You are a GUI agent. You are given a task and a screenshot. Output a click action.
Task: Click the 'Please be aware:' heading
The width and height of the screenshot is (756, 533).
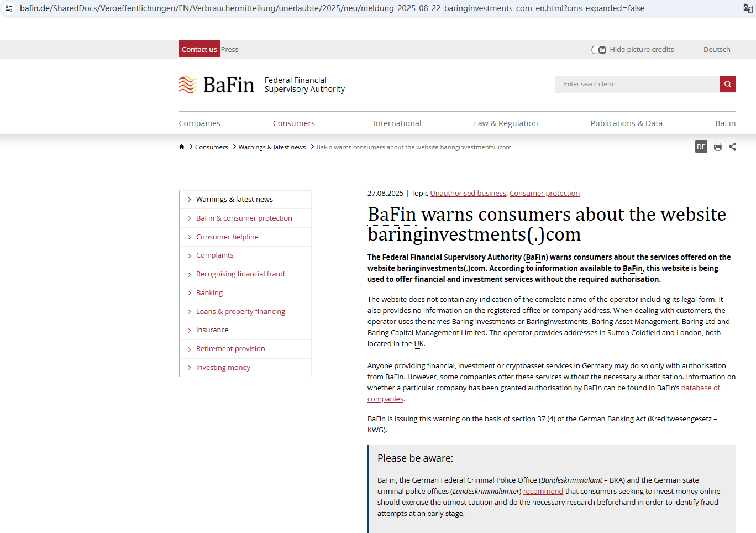point(416,458)
